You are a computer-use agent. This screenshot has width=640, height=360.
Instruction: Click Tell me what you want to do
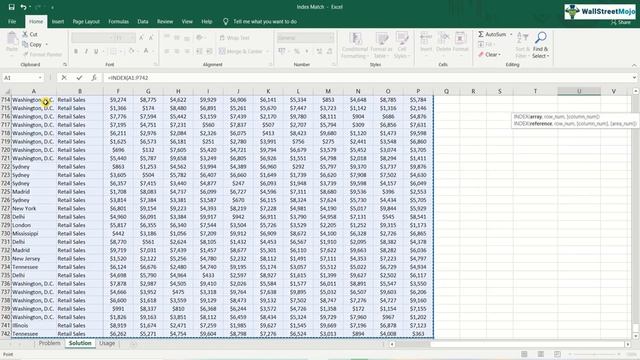point(265,22)
